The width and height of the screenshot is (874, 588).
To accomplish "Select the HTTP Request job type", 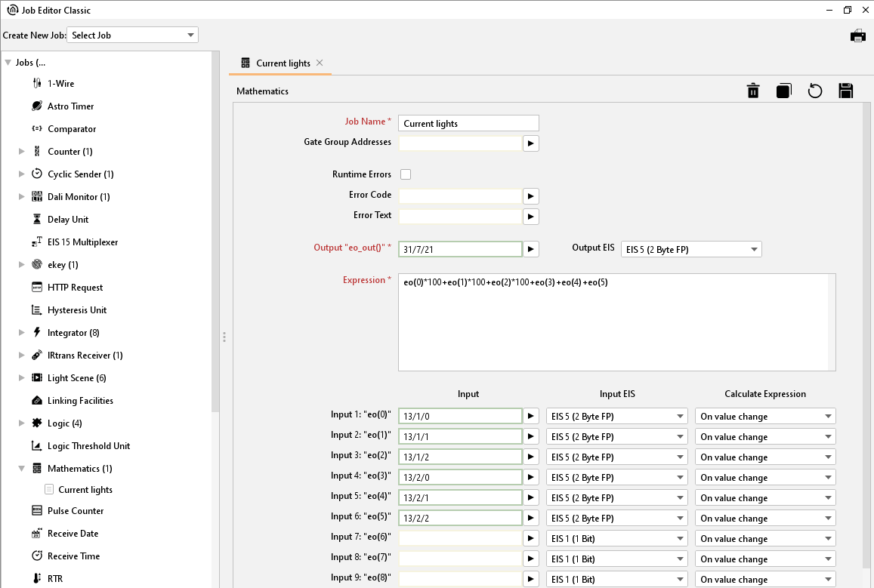I will (x=75, y=288).
